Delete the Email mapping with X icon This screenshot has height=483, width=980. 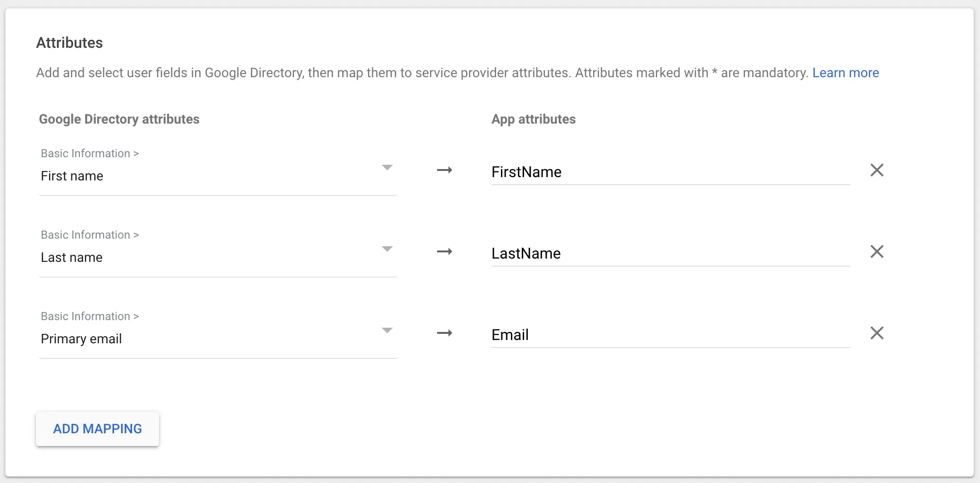(x=877, y=333)
